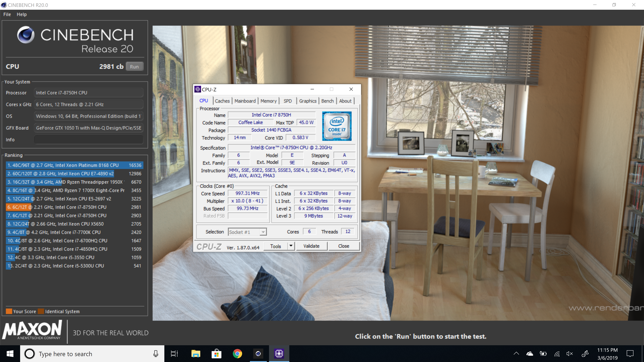The width and height of the screenshot is (644, 362).
Task: Open the Socket #1 selection dropdown
Action: (x=247, y=232)
